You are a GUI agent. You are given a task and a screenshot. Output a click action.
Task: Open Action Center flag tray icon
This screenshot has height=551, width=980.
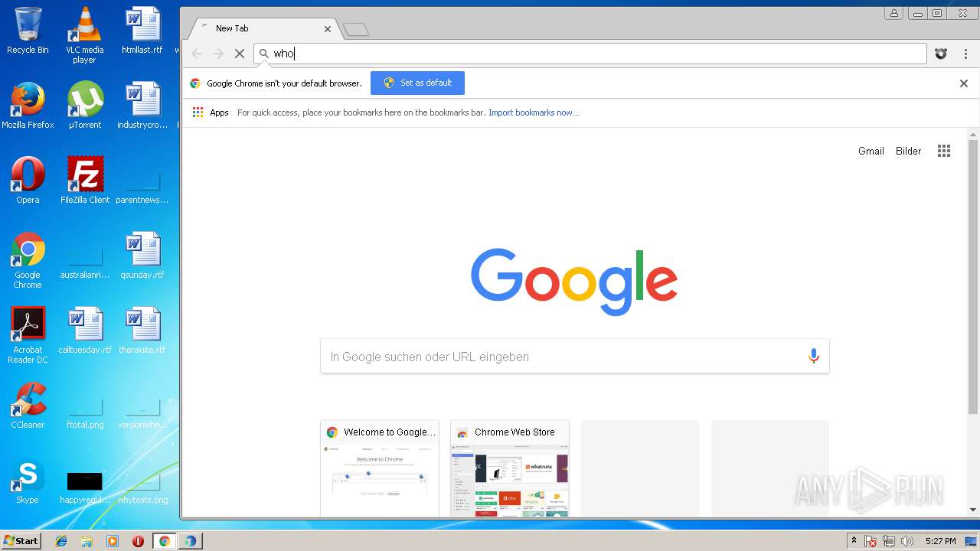[x=871, y=541]
